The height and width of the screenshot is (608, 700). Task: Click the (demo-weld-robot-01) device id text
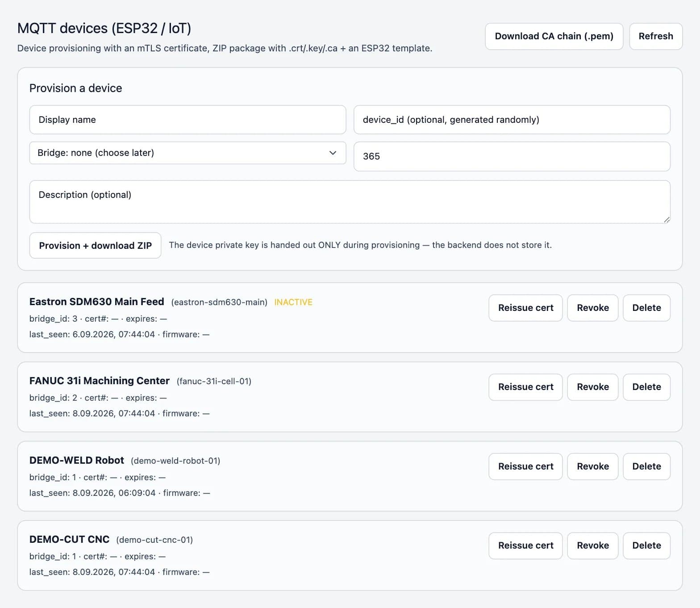point(175,461)
